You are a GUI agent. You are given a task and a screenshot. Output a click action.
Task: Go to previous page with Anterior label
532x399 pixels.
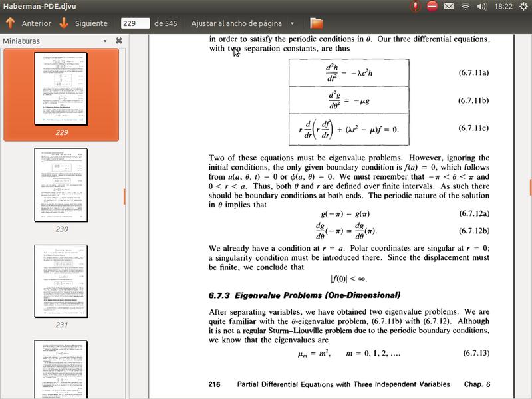click(36, 23)
